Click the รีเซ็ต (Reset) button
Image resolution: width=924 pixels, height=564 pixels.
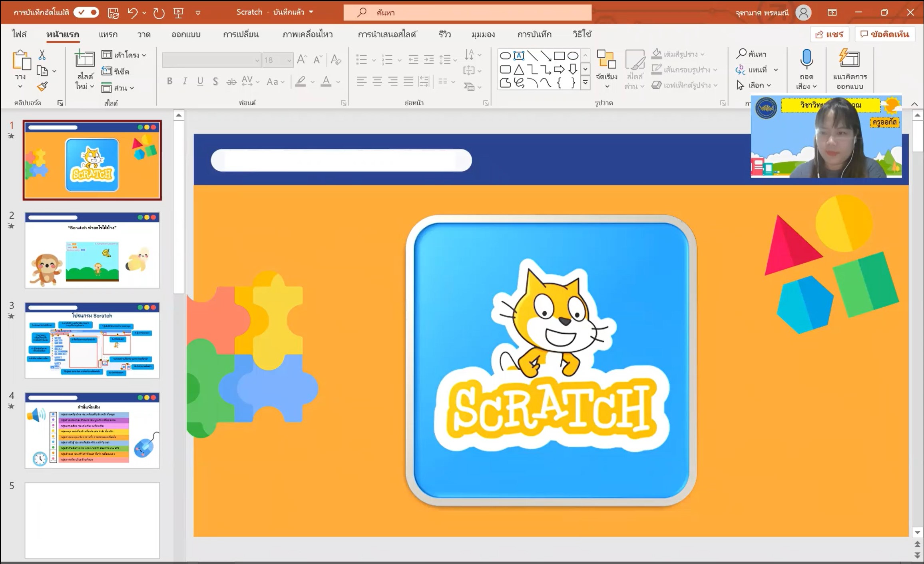115,71
